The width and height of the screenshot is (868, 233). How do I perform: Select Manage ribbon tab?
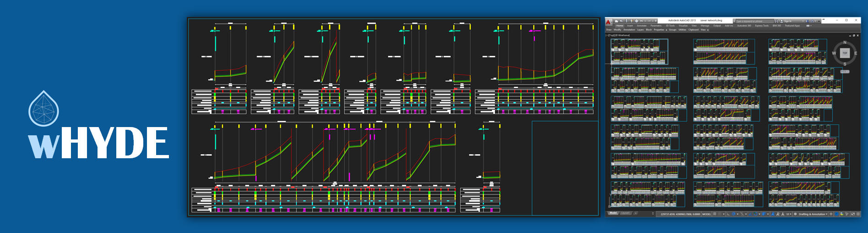pos(705,26)
